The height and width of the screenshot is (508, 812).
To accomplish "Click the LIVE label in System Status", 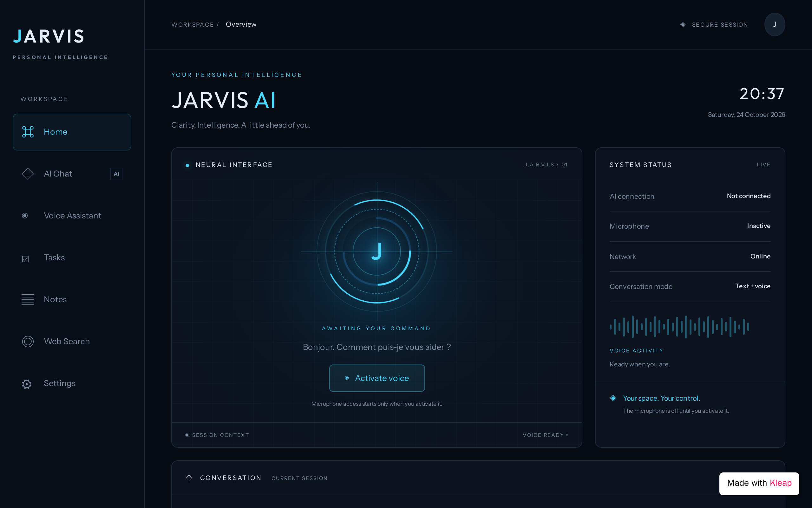I will point(763,165).
